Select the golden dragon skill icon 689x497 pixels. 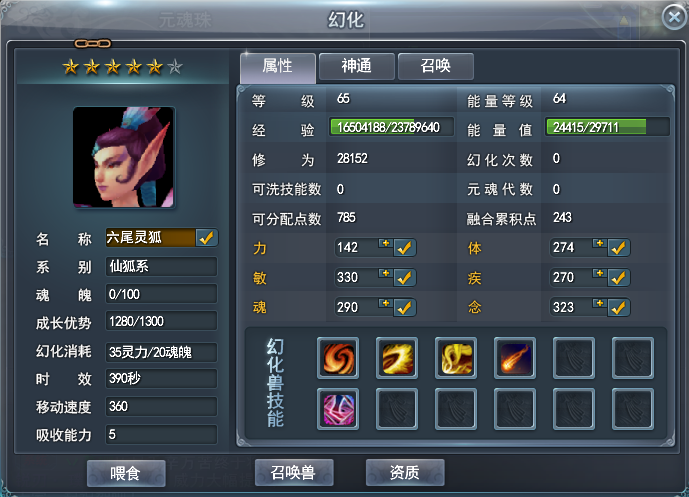456,358
